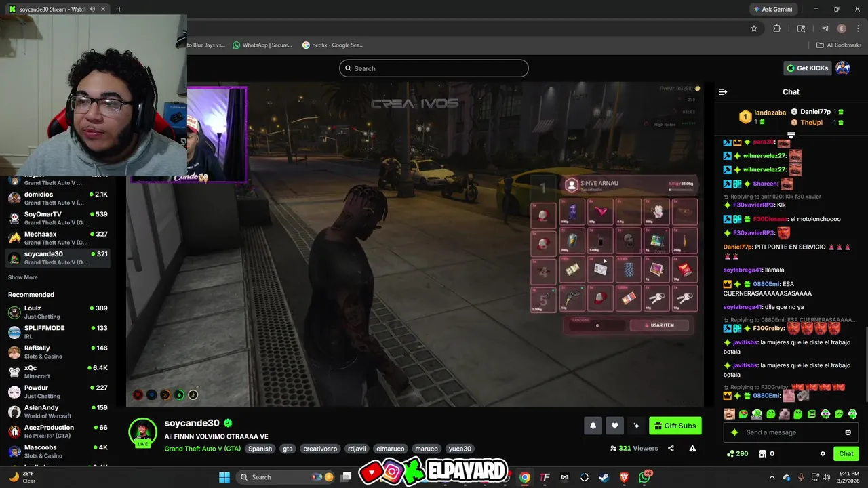The height and width of the screenshot is (488, 868).
Task: Collapse chat using the arrow icon
Action: pyautogui.click(x=723, y=91)
